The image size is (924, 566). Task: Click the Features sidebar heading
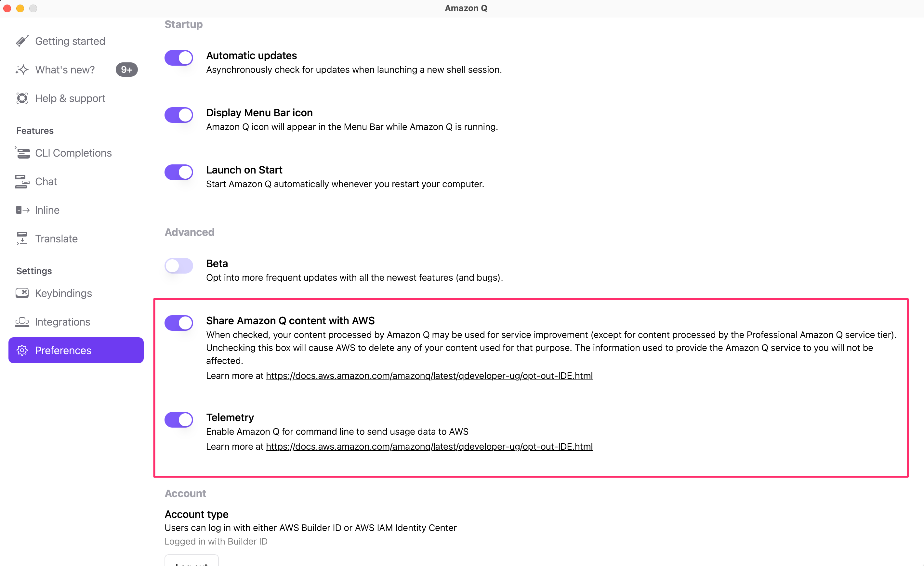pos(35,130)
